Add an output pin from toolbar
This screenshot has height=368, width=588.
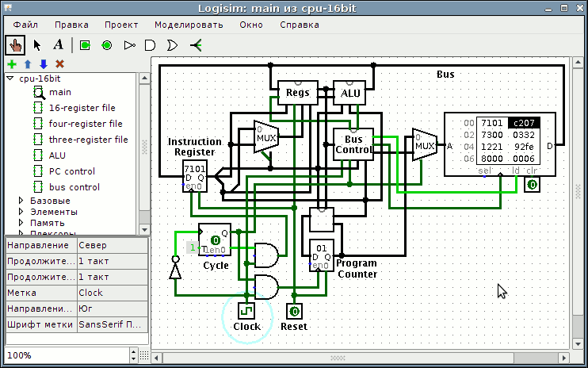pos(107,45)
